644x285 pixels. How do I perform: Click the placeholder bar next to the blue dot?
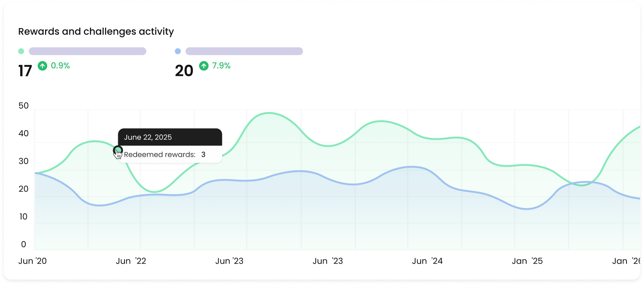[244, 51]
